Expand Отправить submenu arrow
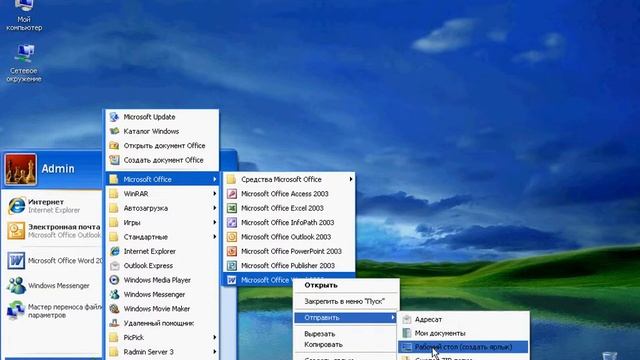The height and width of the screenshot is (360, 640). pos(393,318)
